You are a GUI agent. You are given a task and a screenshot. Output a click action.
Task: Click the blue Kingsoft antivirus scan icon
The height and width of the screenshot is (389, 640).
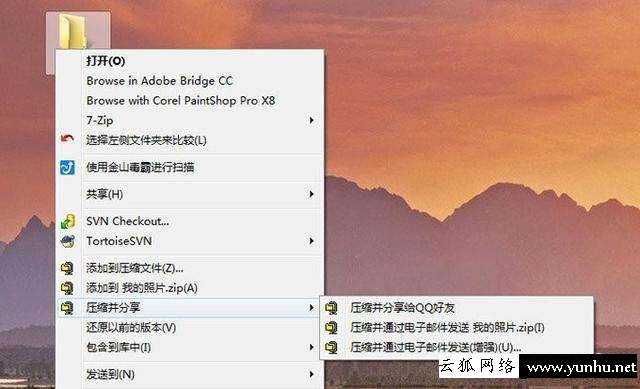click(x=67, y=167)
